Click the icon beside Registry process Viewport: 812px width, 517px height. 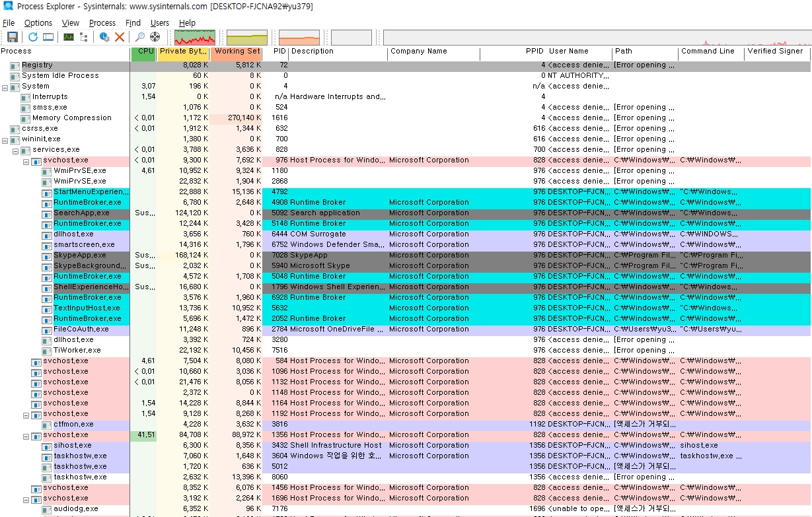pyautogui.click(x=15, y=65)
